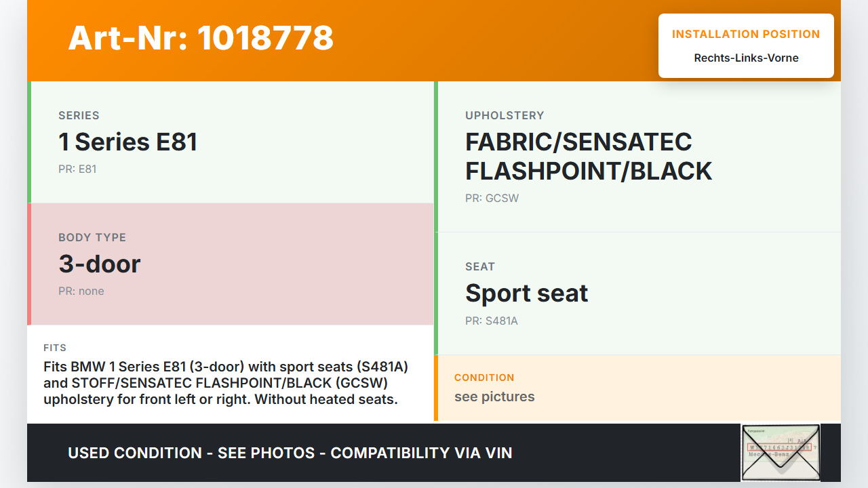The height and width of the screenshot is (488, 868).
Task: Click the Used Condition footer banner text
Action: click(290, 453)
